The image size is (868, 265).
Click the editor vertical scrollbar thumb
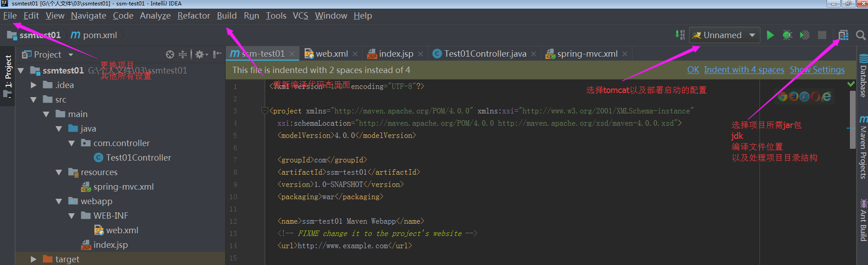(x=853, y=120)
